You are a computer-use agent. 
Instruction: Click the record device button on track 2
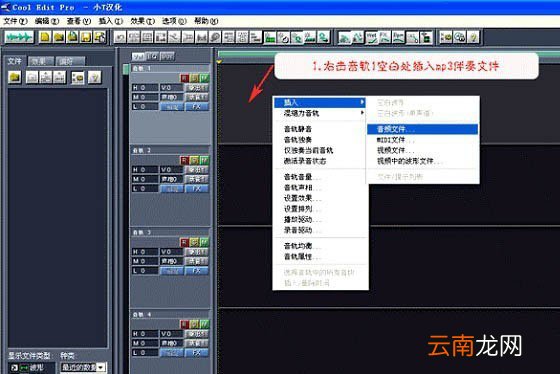(196, 179)
